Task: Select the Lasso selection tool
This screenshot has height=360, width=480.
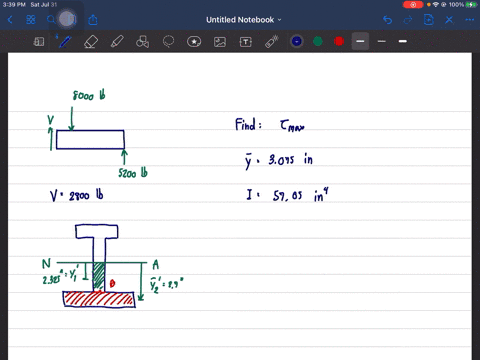Action: [x=168, y=42]
